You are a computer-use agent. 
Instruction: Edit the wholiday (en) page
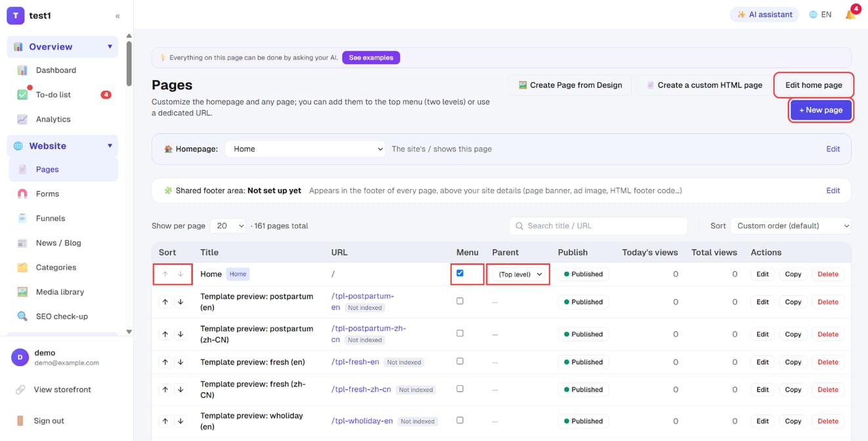pos(762,421)
